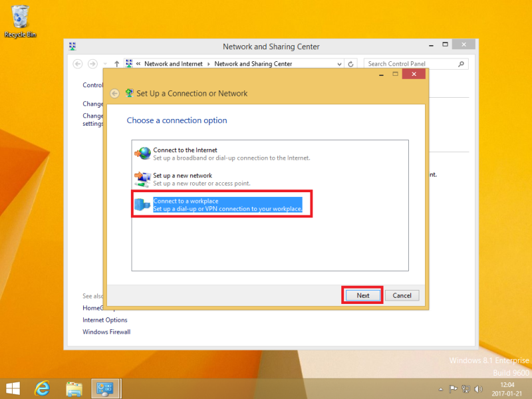This screenshot has width=532, height=399.
Task: Click the Connect to the Internet globe icon
Action: coord(142,154)
